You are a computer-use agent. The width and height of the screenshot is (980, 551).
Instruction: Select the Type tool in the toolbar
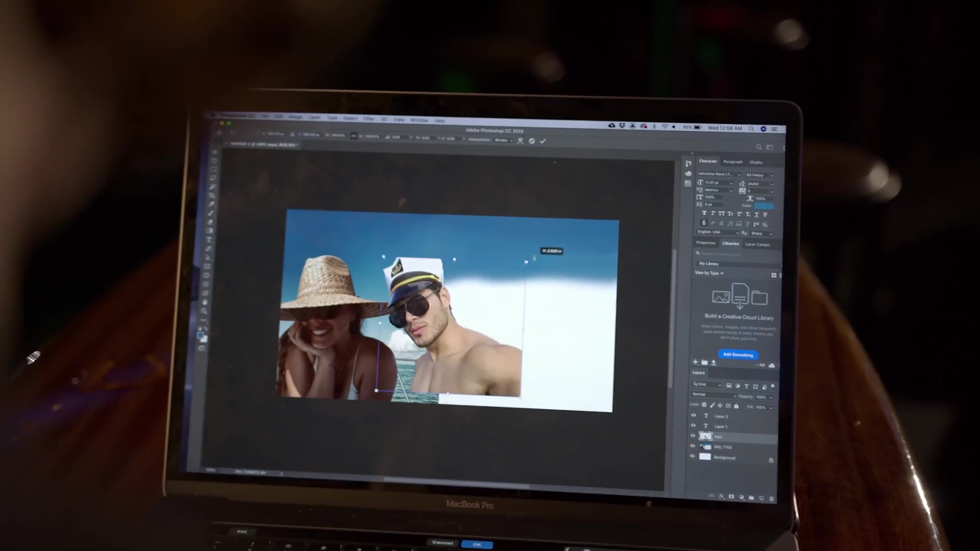tap(209, 240)
